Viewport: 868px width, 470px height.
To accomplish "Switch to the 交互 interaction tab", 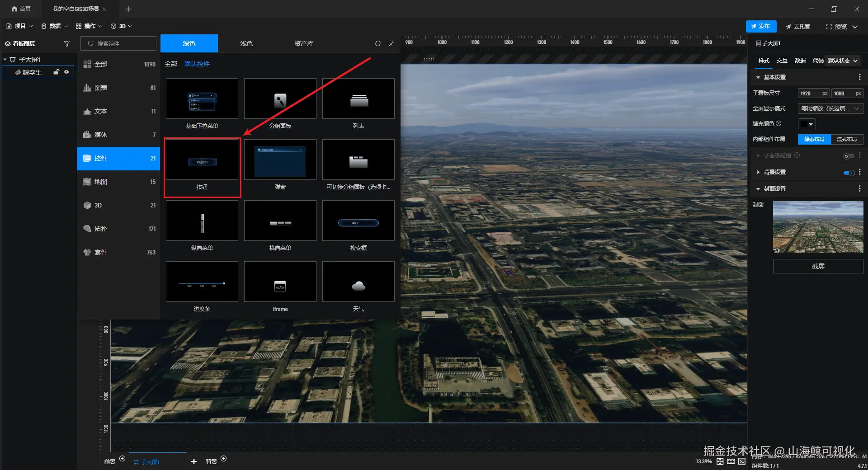I will click(x=782, y=61).
